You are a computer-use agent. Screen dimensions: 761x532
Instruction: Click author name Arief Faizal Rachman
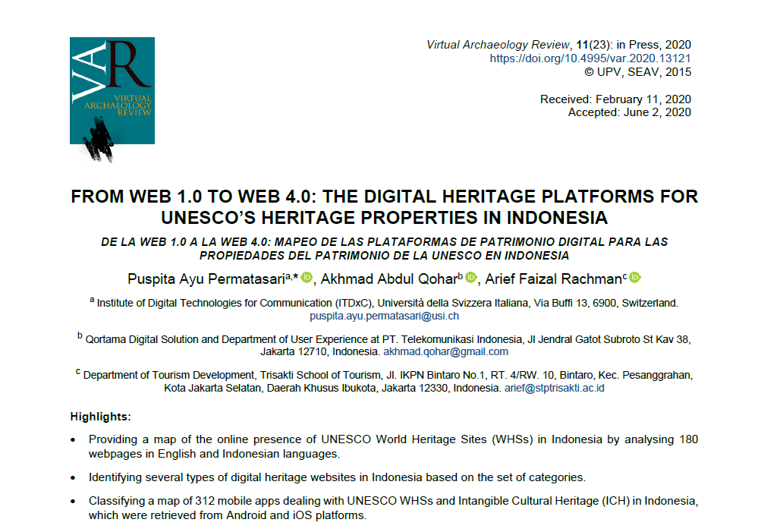(554, 279)
